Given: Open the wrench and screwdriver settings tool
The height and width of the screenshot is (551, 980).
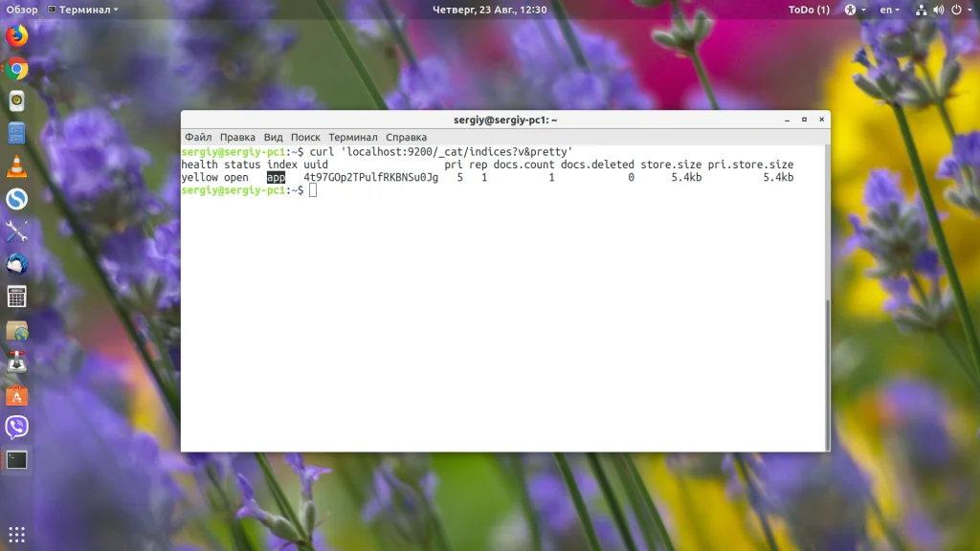Looking at the screenshot, I should point(17,231).
